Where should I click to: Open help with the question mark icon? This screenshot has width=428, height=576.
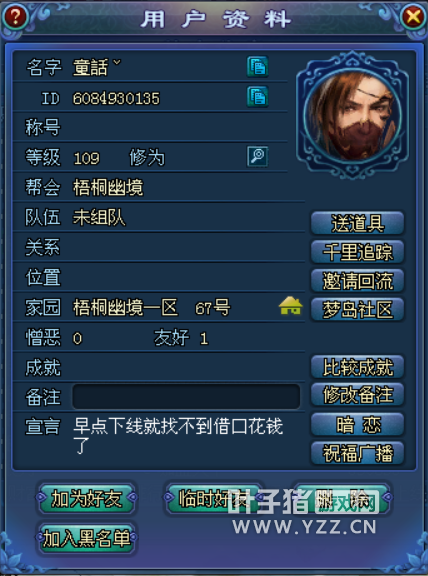tap(15, 17)
